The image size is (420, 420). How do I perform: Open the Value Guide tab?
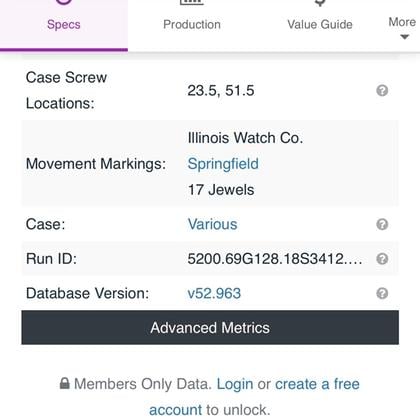(320, 25)
